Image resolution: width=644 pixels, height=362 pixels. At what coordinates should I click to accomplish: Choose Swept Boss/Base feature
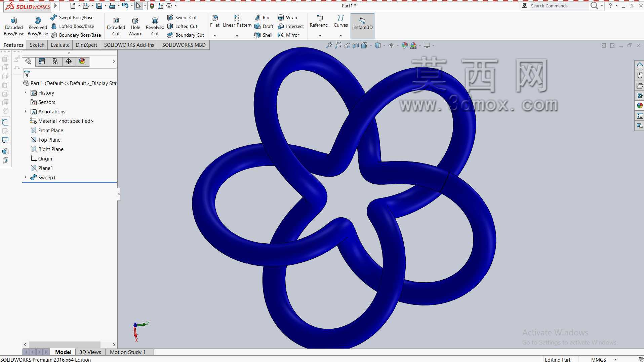click(72, 17)
